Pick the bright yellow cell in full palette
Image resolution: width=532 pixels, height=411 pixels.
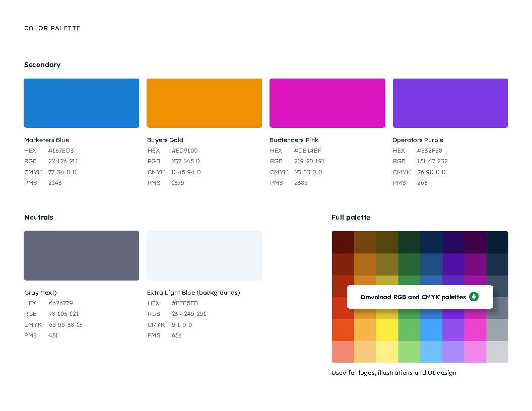tap(387, 330)
